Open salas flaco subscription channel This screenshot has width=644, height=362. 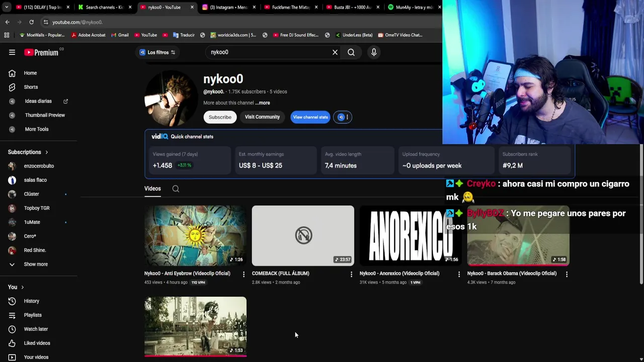click(35, 180)
